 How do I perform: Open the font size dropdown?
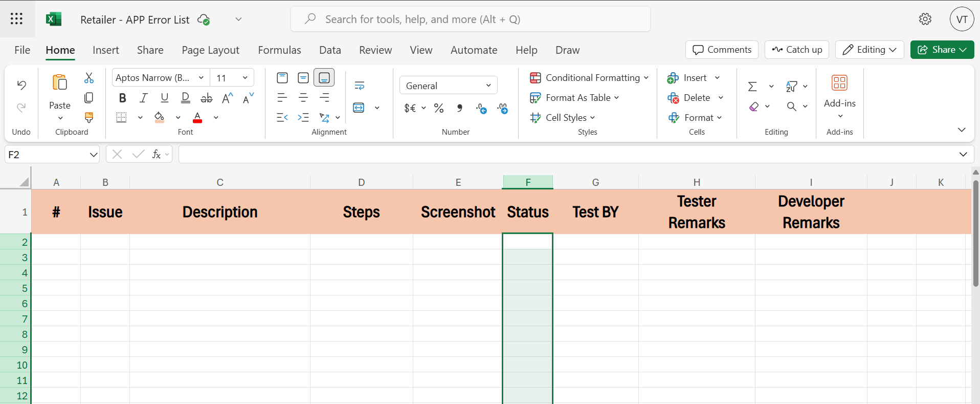tap(245, 78)
